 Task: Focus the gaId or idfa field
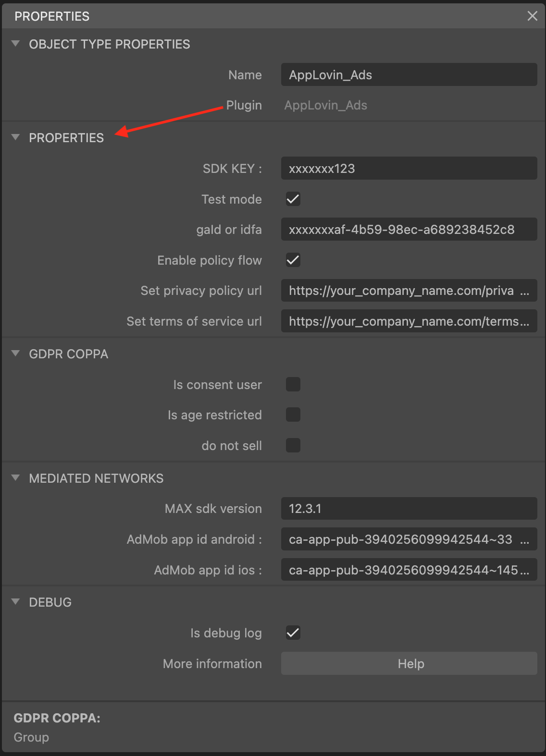(409, 230)
